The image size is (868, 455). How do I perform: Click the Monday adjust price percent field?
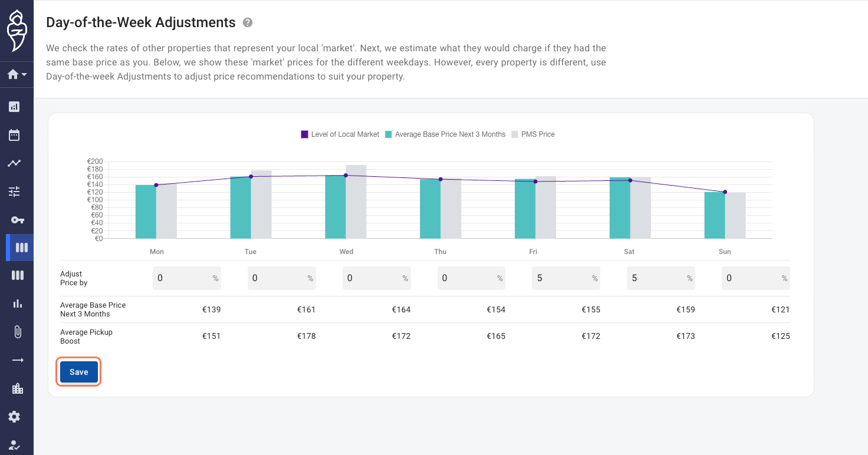click(x=187, y=278)
